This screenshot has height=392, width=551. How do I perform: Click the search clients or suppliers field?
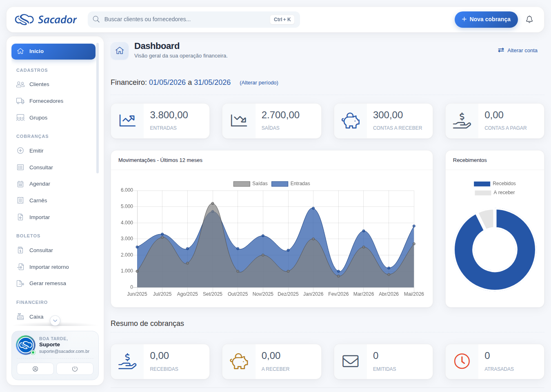(x=194, y=19)
